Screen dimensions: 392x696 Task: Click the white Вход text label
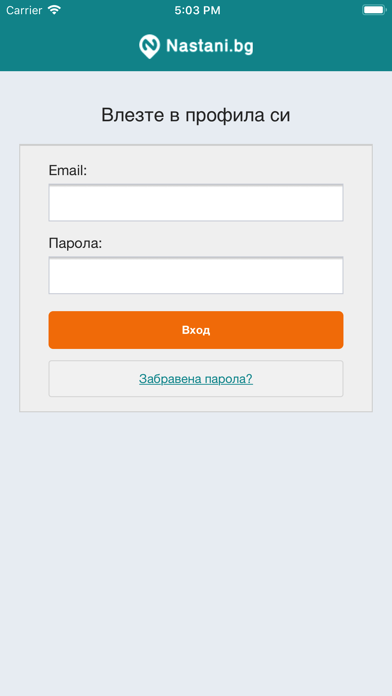196,330
